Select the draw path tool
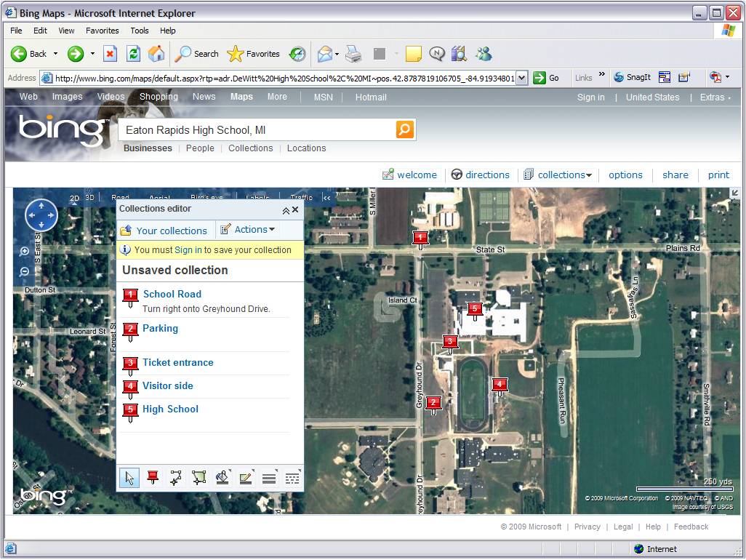This screenshot has height=560, width=746. tap(176, 478)
